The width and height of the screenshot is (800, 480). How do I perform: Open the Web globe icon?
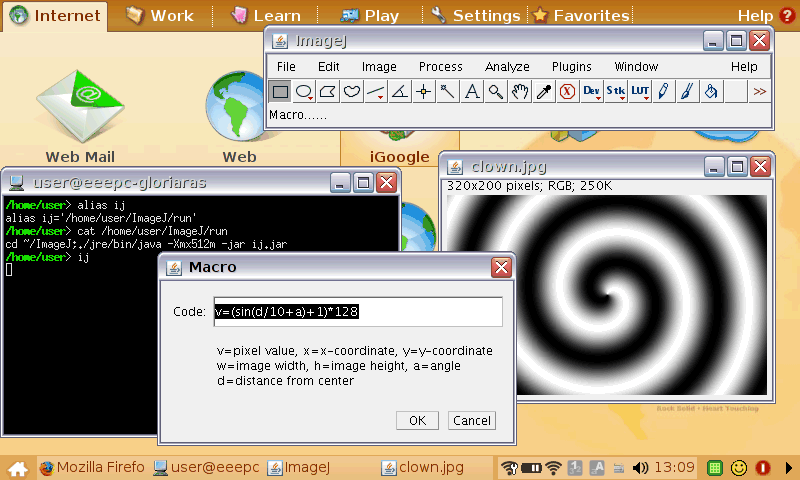(x=236, y=107)
